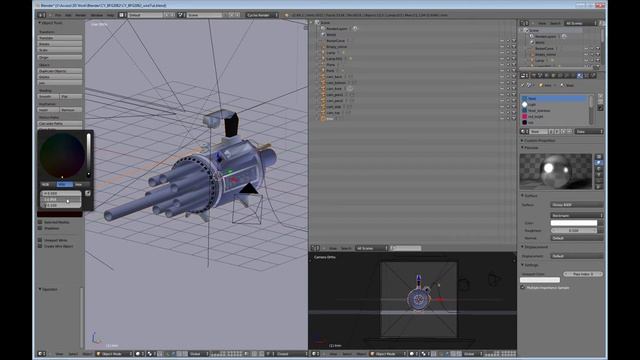Select the Hex tab in color picker
Screen dimensions: 640x360
[80, 184]
